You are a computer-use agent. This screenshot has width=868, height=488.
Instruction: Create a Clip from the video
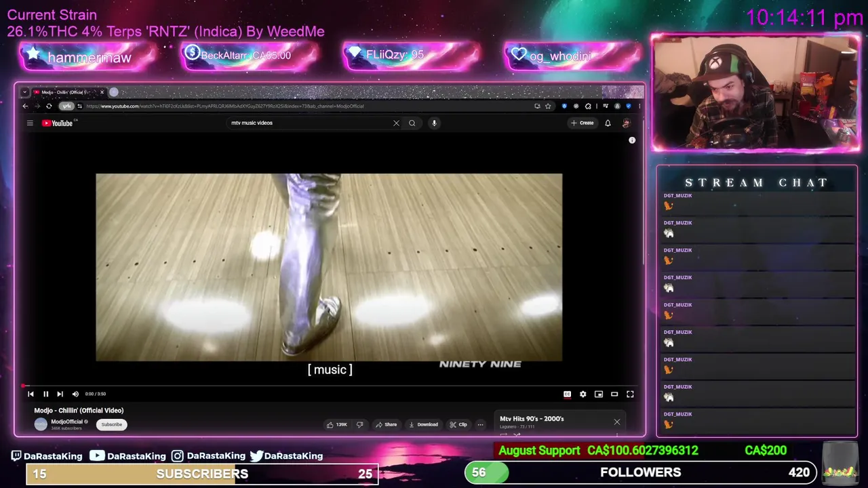(458, 424)
